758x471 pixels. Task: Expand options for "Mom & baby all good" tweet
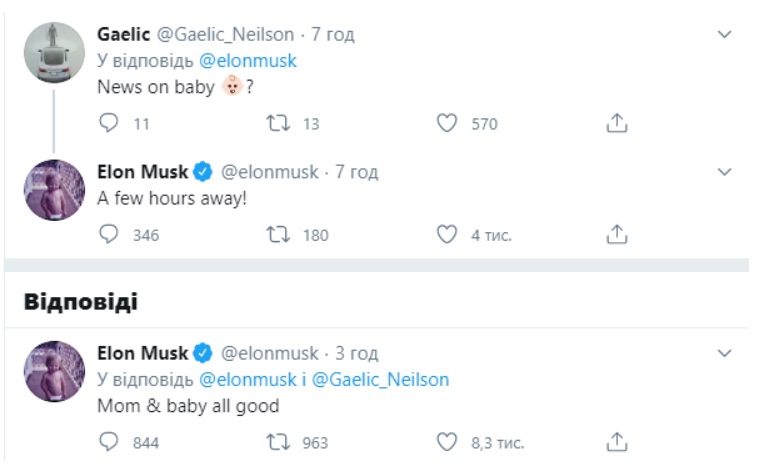pos(726,353)
